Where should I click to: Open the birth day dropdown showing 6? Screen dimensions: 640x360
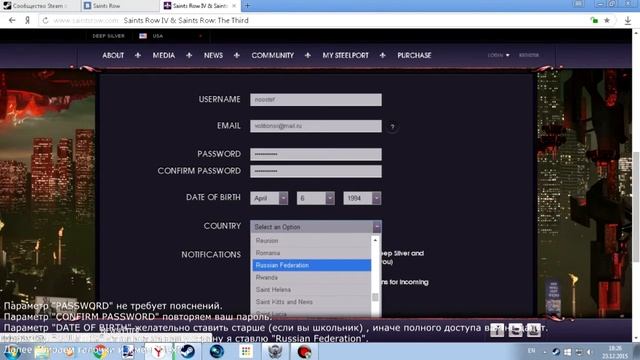click(316, 198)
